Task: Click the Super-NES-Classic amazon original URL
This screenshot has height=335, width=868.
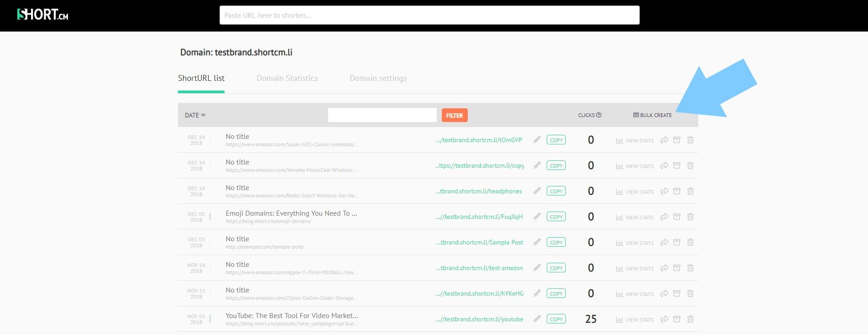Action: (x=292, y=144)
